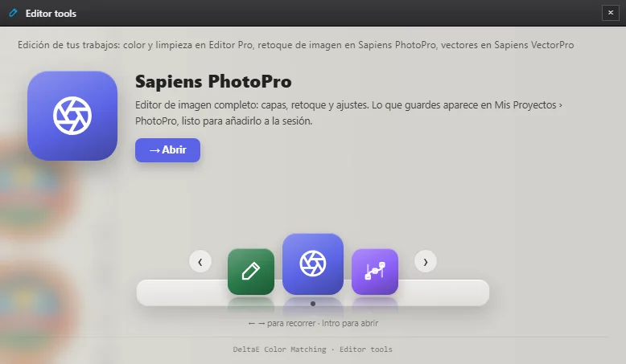
Task: Click the Sapiens PhotoPro heading
Action: tap(213, 82)
